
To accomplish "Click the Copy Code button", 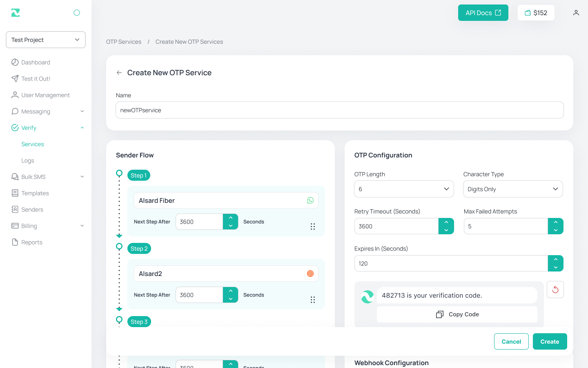I will click(457, 314).
